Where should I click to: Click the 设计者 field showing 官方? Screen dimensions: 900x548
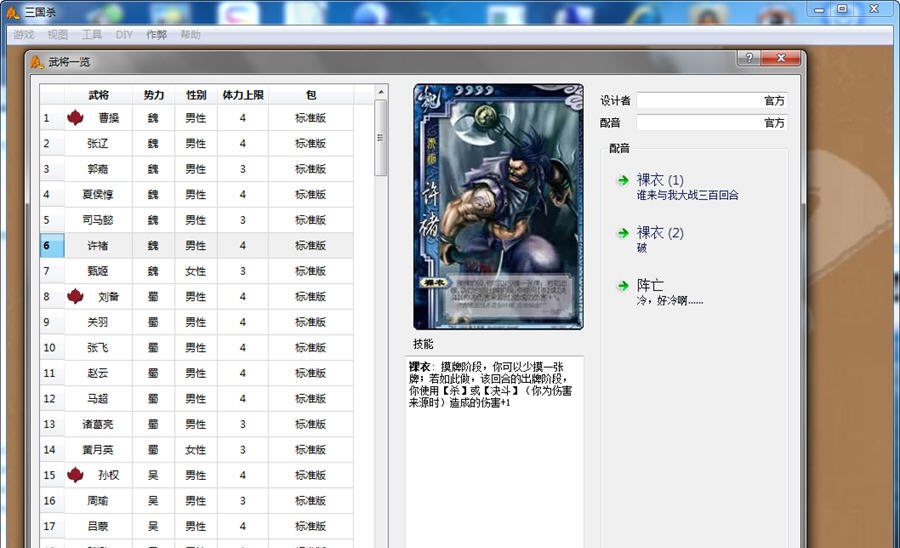[x=712, y=100]
